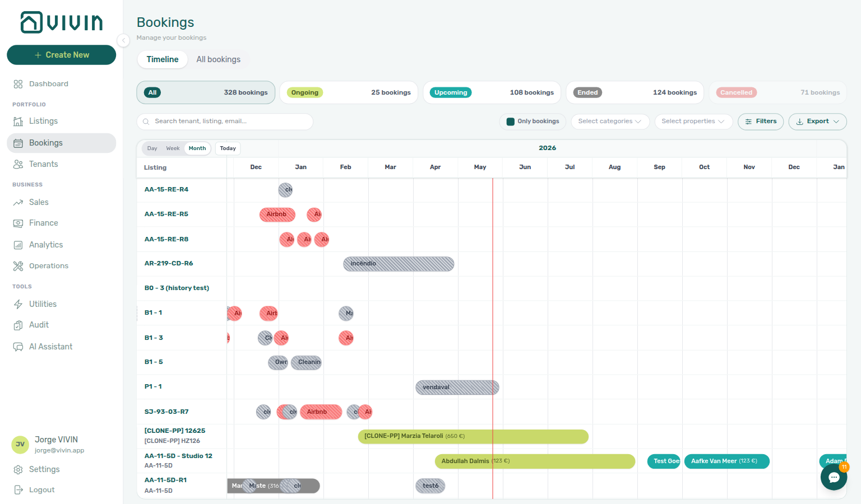This screenshot has width=861, height=504.
Task: Open the All bookings tab
Action: 218,59
